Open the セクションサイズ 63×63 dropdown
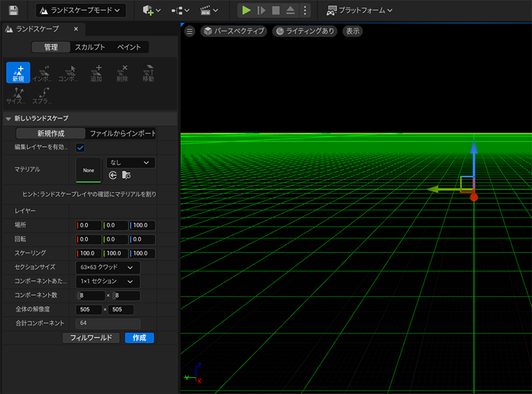The width and height of the screenshot is (532, 394). pos(106,267)
